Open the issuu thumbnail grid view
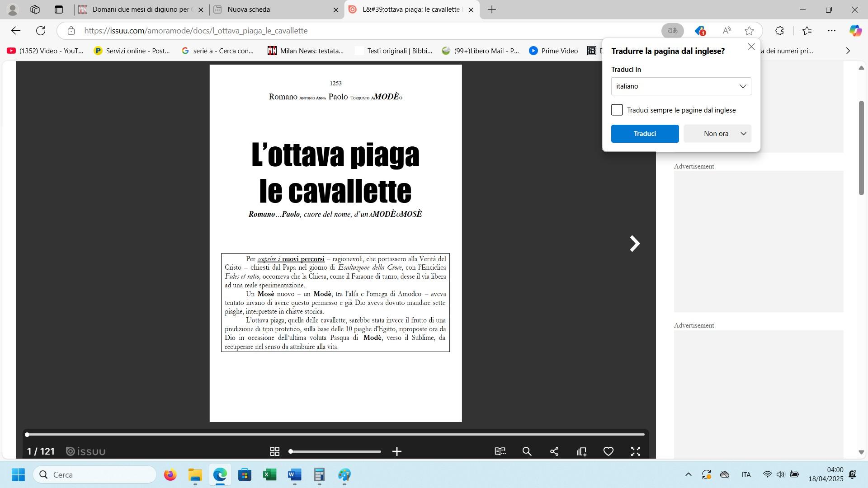 [x=274, y=451]
